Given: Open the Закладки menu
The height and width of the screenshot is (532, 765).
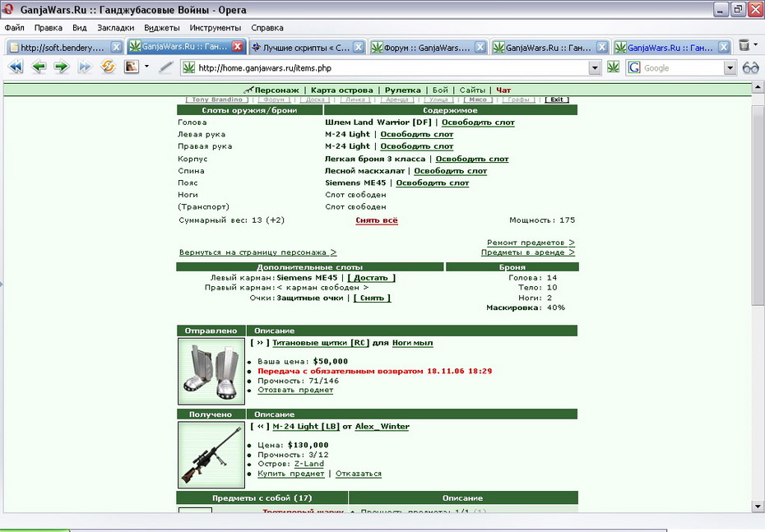Looking at the screenshot, I should 116,28.
